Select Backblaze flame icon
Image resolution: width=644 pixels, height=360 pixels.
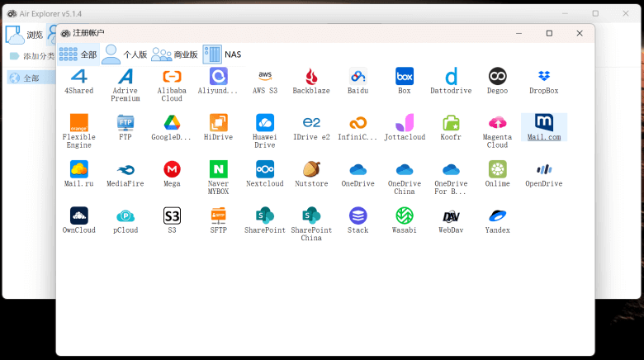point(311,77)
